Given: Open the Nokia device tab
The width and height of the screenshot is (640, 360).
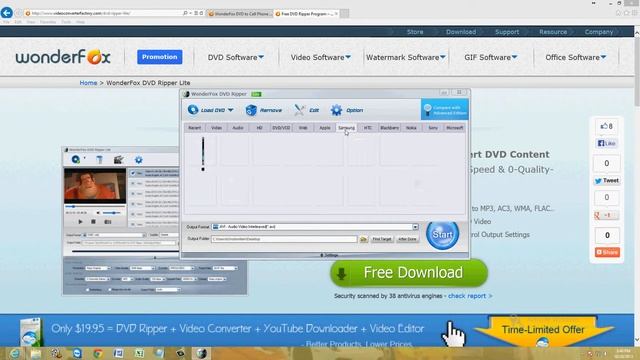Looking at the screenshot, I should click(x=411, y=128).
